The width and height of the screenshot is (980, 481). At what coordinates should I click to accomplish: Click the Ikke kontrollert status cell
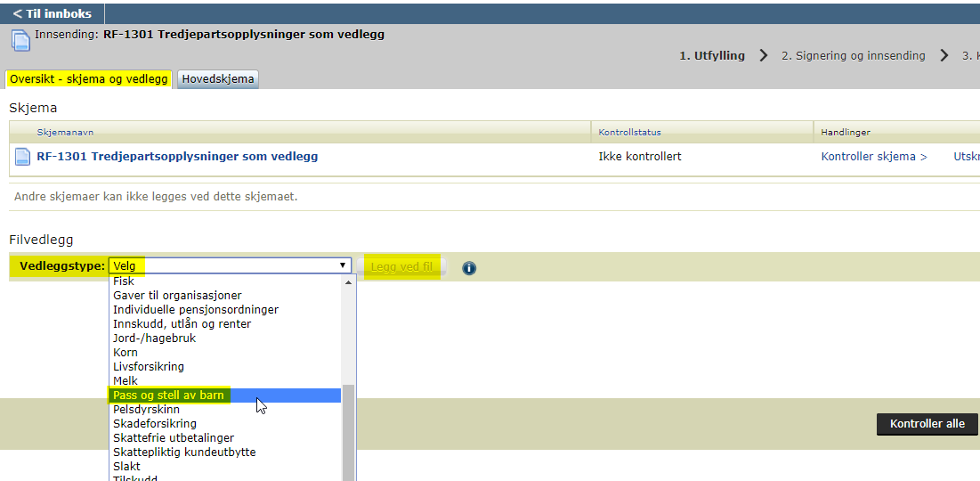pyautogui.click(x=640, y=157)
